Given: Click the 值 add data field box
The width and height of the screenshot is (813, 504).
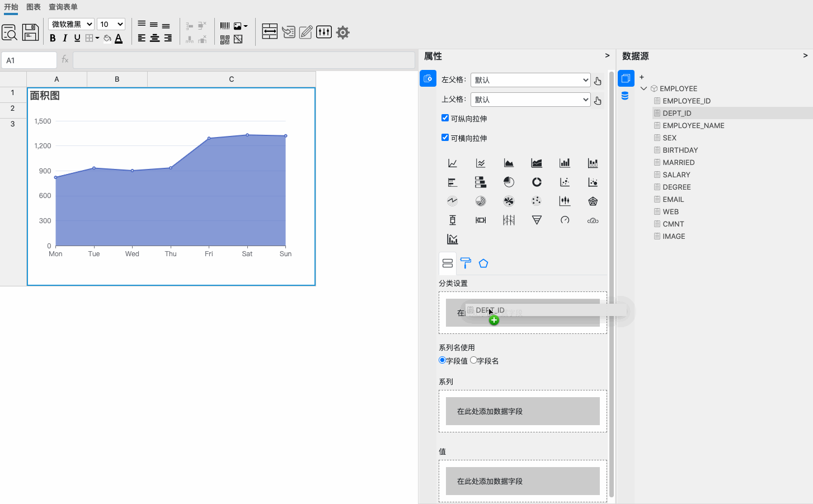Looking at the screenshot, I should tap(523, 481).
